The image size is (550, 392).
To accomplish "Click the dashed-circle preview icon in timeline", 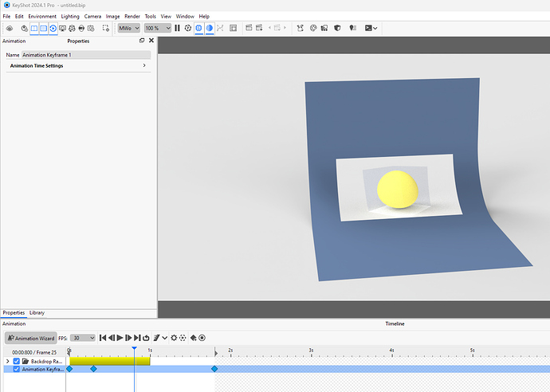I will 183,338.
